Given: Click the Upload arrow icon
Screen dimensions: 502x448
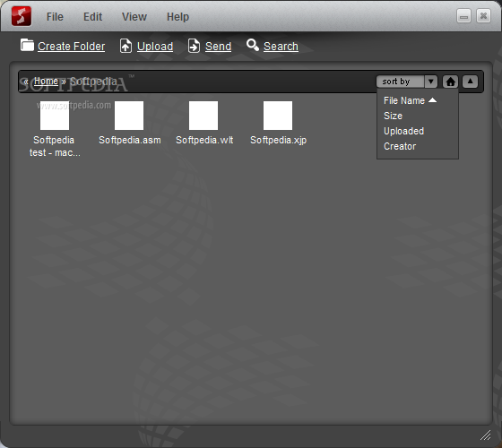Looking at the screenshot, I should (125, 46).
